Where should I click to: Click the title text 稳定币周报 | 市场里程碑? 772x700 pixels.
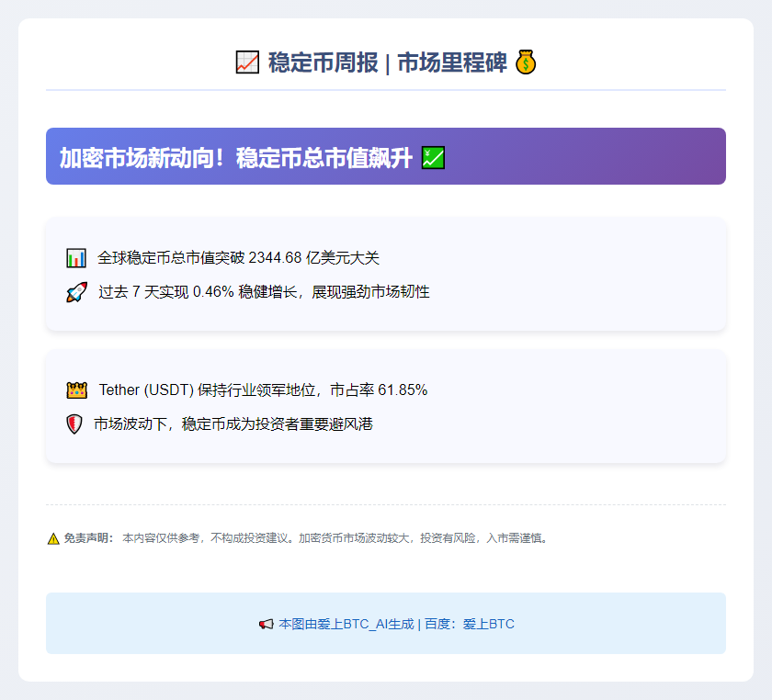coord(388,62)
